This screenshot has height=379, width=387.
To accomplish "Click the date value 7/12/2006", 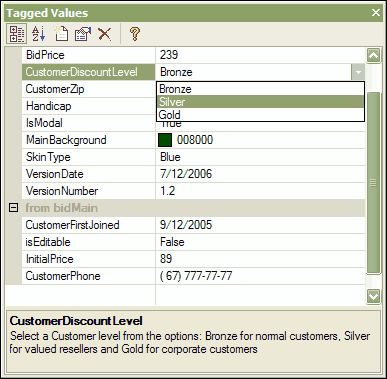I will click(x=186, y=174).
